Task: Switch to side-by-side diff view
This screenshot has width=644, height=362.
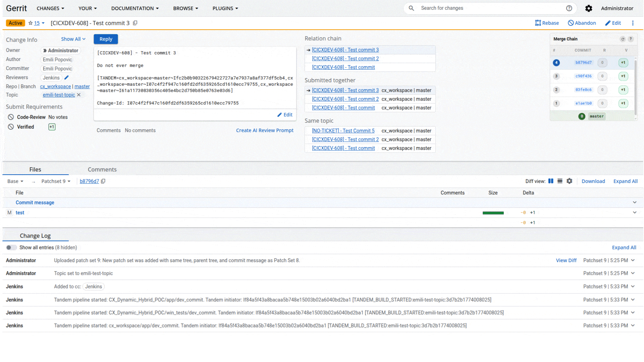Action: tap(551, 181)
